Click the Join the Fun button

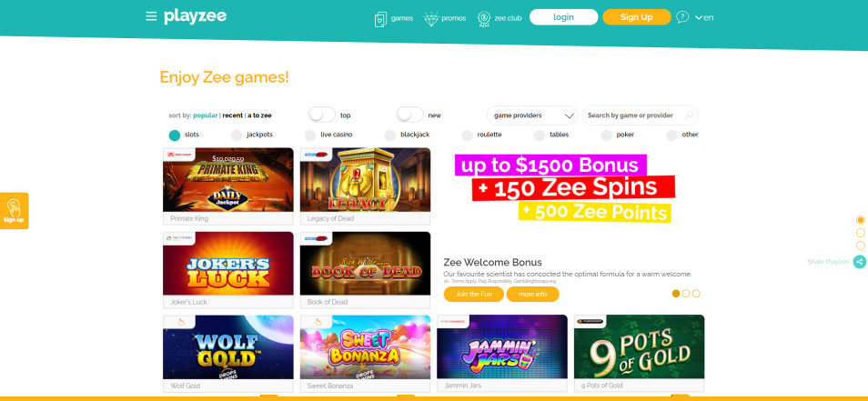[474, 295]
